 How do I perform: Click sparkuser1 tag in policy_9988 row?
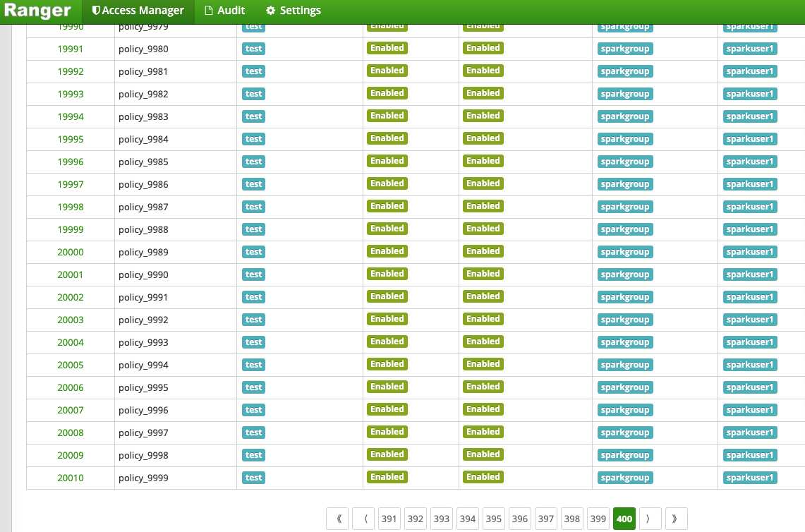750,229
